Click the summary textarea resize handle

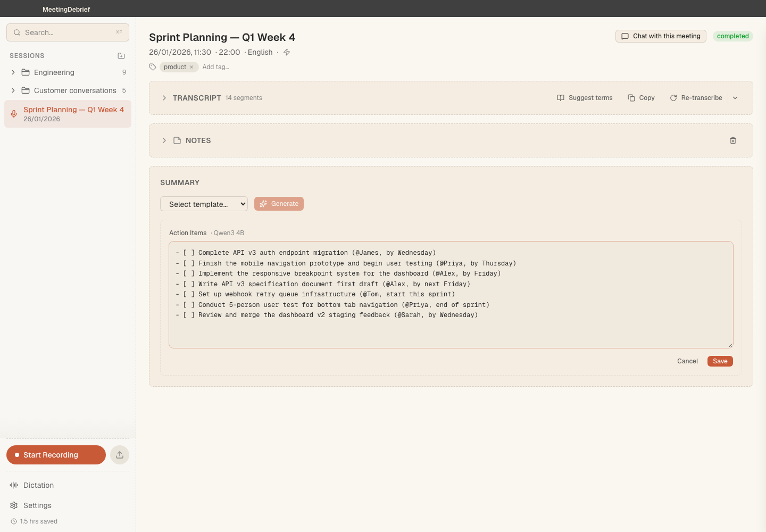(730, 345)
